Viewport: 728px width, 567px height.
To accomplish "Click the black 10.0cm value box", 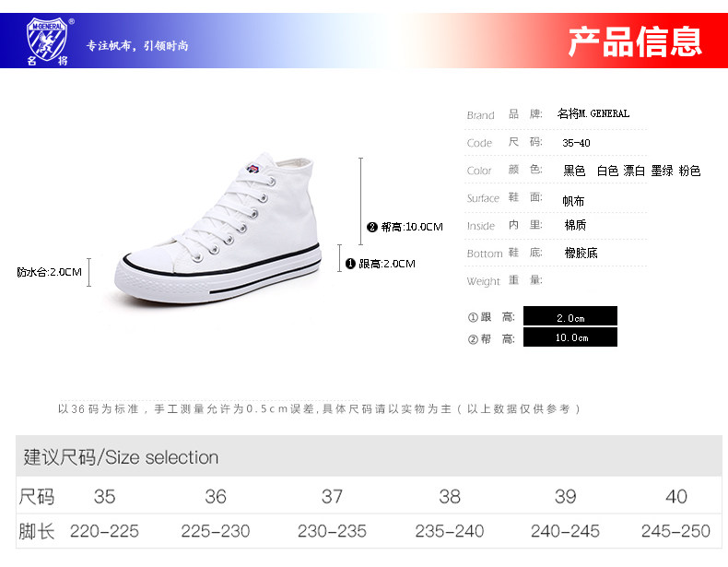I will (570, 337).
